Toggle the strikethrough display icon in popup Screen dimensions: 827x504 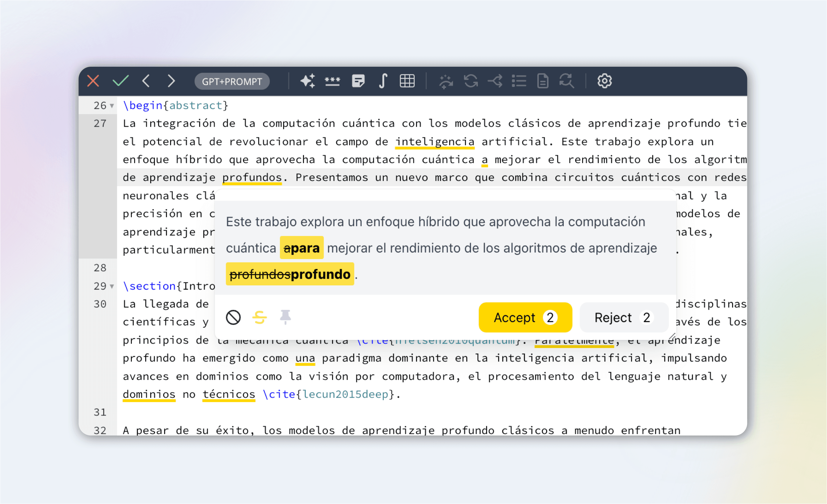(259, 318)
